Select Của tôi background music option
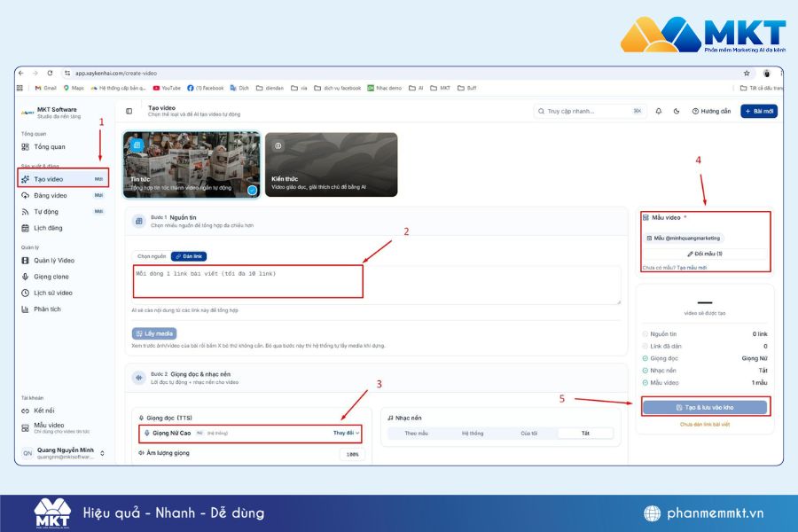Image resolution: width=798 pixels, height=532 pixels. click(529, 434)
